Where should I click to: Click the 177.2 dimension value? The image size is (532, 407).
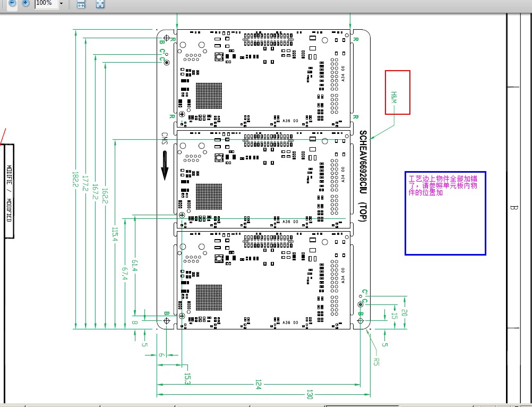tap(85, 183)
